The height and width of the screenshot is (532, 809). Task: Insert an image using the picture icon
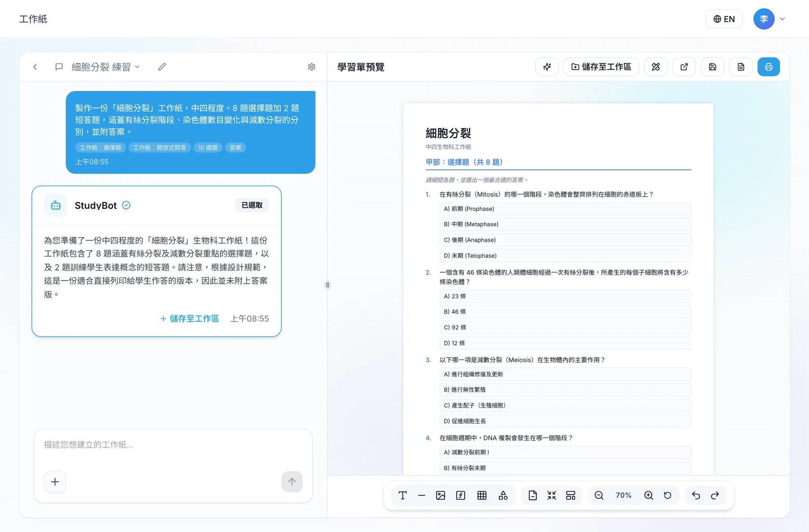pyautogui.click(x=440, y=495)
